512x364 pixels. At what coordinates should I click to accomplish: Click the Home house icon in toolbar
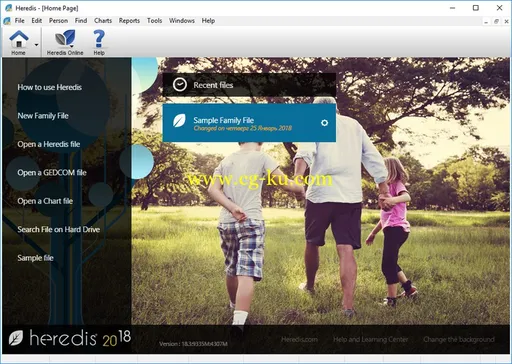tap(19, 39)
